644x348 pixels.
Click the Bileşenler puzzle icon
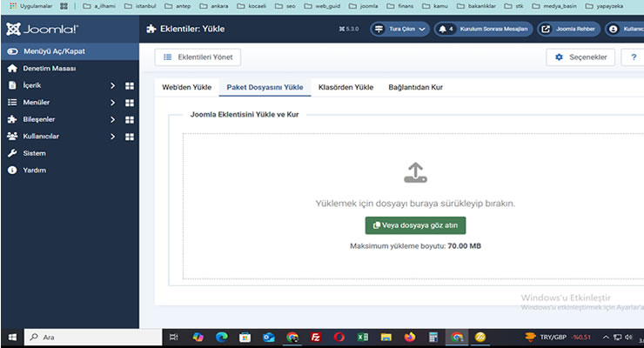click(12, 119)
